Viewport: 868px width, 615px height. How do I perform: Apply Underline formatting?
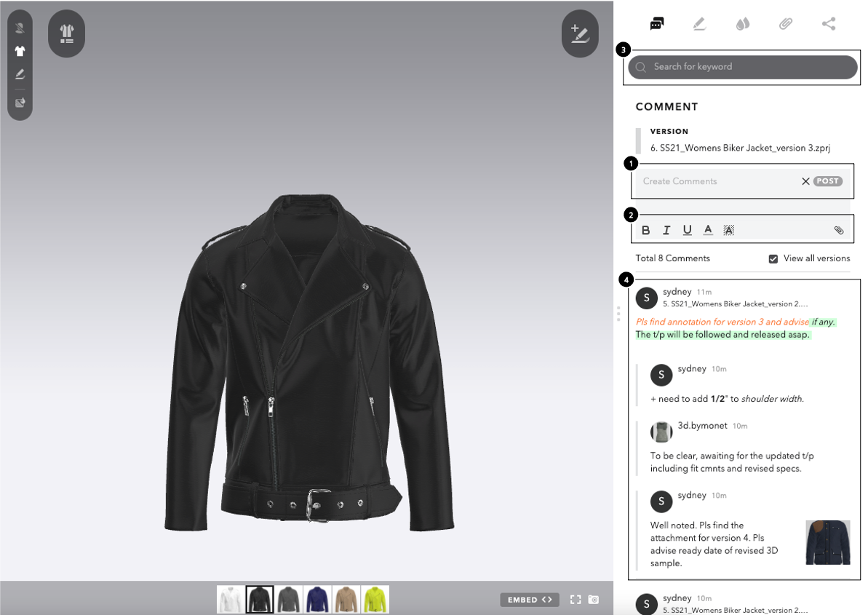687,230
